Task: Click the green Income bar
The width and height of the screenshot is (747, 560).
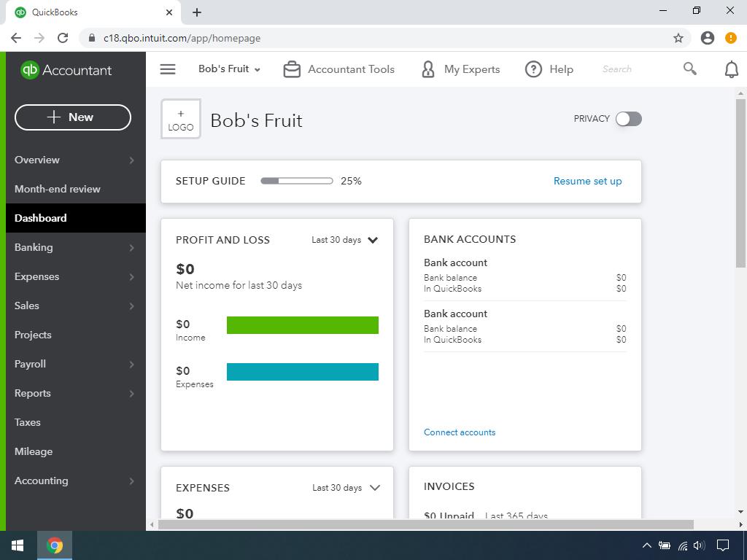Action: (x=303, y=325)
